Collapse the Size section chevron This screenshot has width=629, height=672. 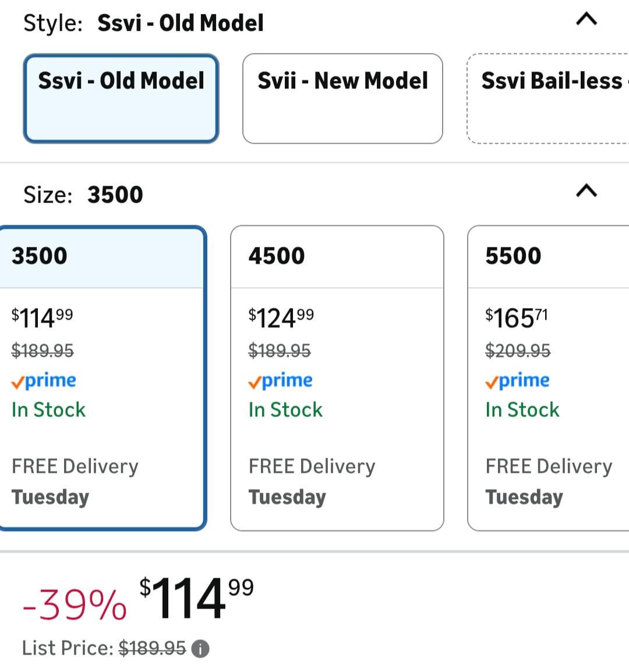pyautogui.click(x=586, y=191)
